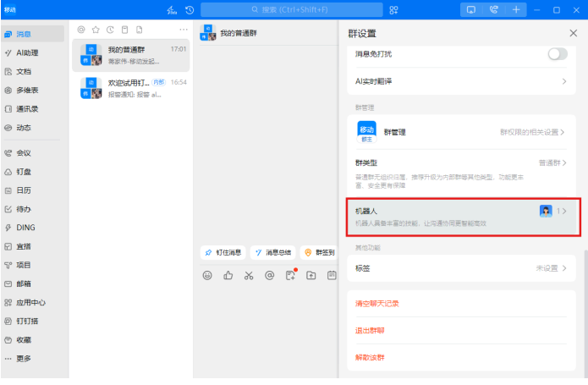Image resolution: width=588 pixels, height=385 pixels.
Task: Open the history clock icon in title bar
Action: point(190,10)
